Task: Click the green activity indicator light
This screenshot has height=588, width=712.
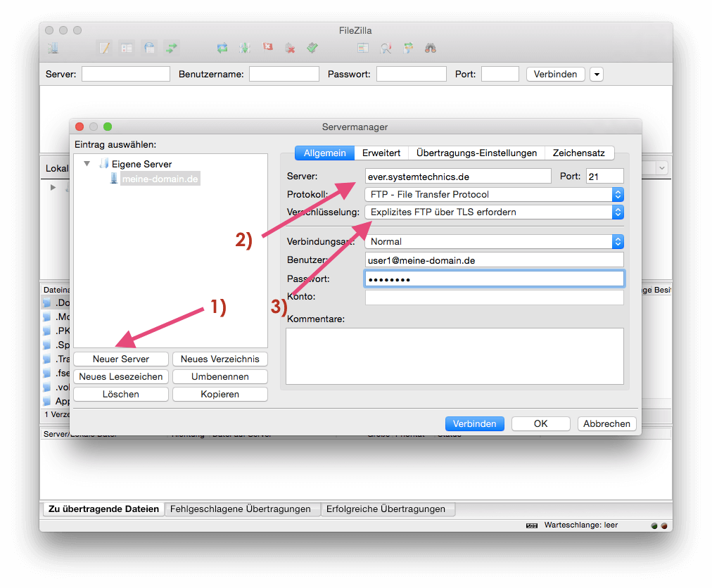Action: point(654,526)
